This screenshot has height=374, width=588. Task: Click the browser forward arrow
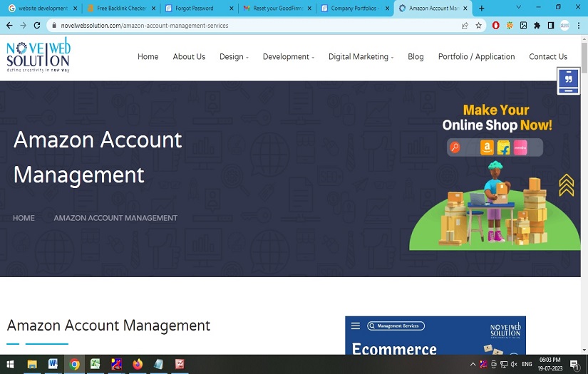[24, 26]
